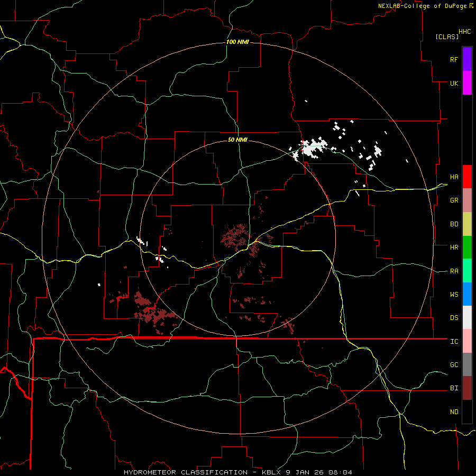476x476 pixels.
Task: Click the green HR legend color swatch
Action: [467, 247]
